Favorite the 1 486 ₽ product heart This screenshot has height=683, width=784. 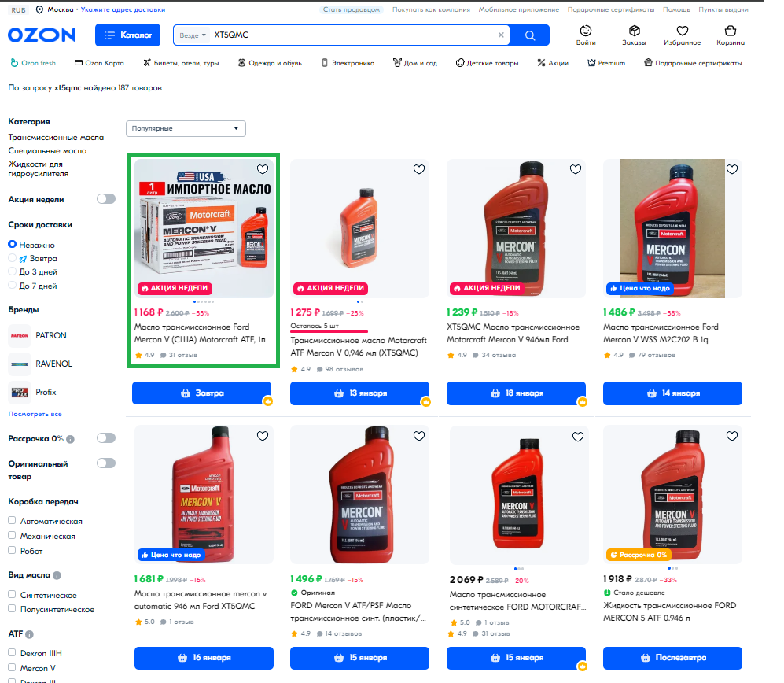tap(732, 169)
